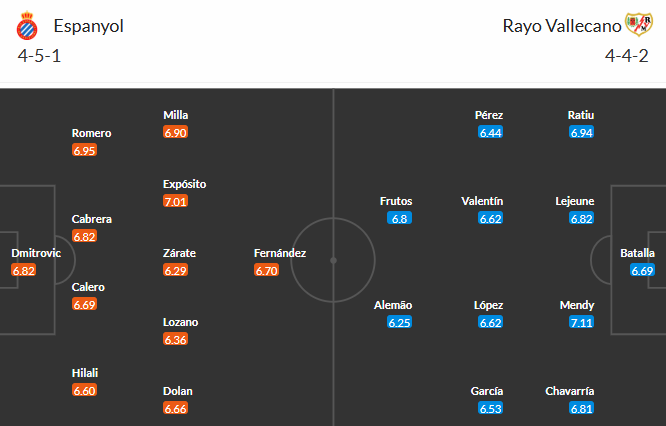Click Hilali's 6.60 rating badge
The width and height of the screenshot is (666, 426).
84,390
